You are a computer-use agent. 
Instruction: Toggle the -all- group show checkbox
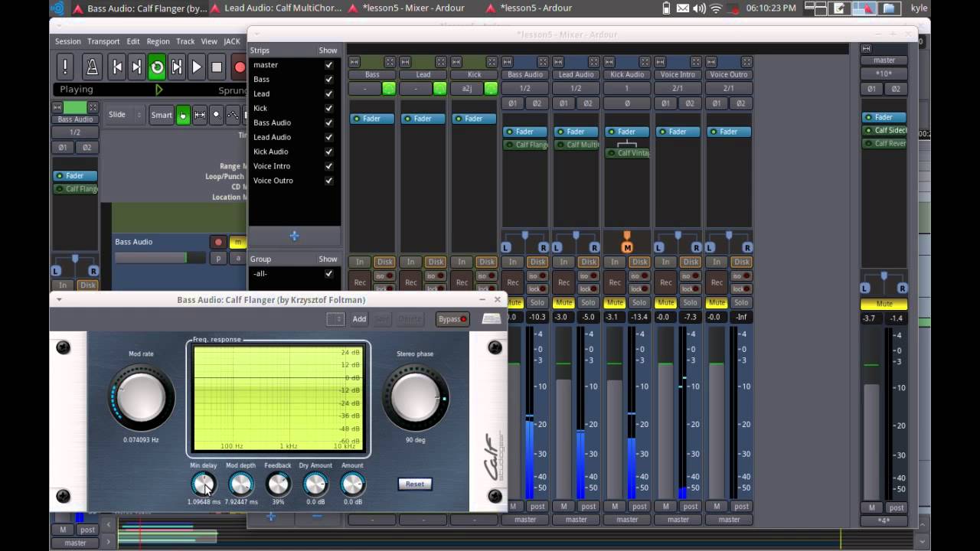click(x=329, y=274)
